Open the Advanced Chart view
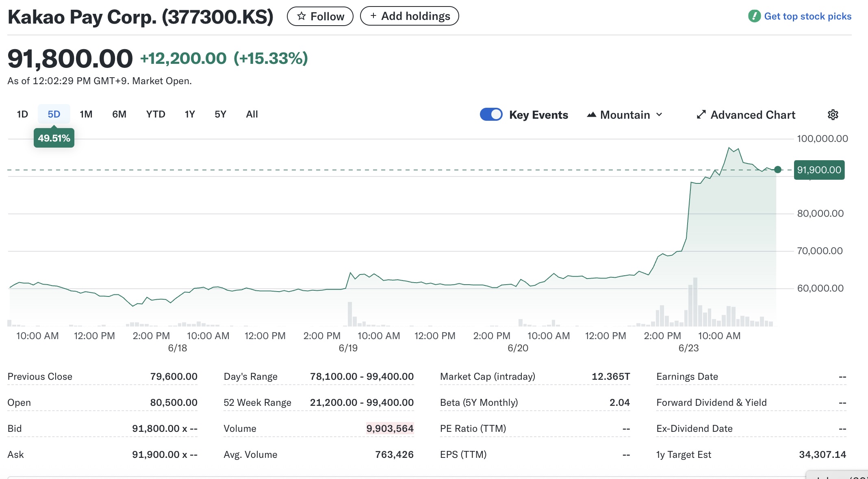The width and height of the screenshot is (868, 479). pyautogui.click(x=746, y=115)
